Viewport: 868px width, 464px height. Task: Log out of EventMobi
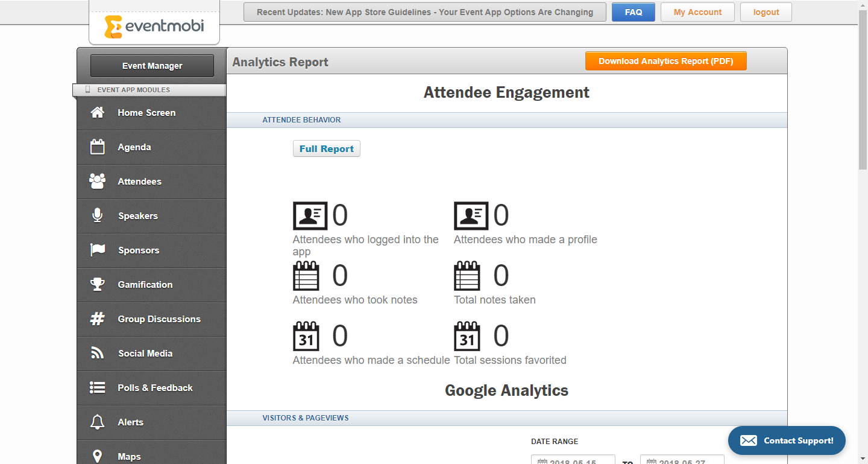(x=766, y=12)
